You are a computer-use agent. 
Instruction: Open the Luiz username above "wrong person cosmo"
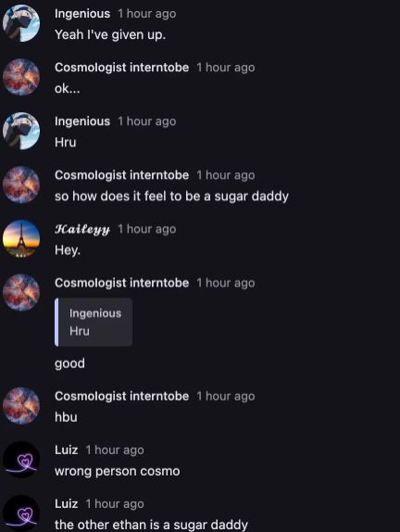tap(67, 450)
